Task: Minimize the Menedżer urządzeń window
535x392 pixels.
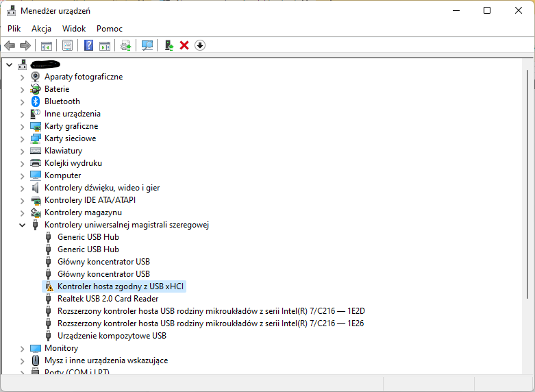Action: pos(456,10)
